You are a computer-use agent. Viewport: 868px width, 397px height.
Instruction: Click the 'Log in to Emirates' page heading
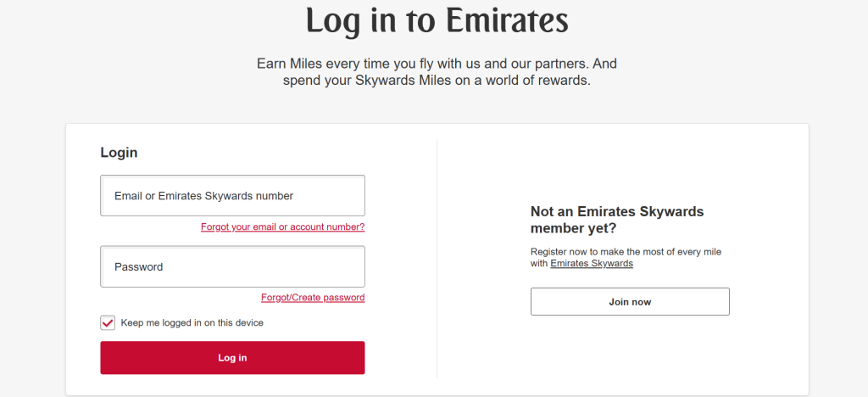click(437, 20)
